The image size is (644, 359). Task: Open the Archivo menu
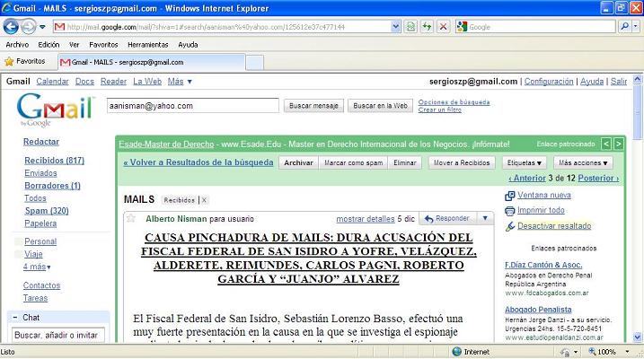coord(17,45)
